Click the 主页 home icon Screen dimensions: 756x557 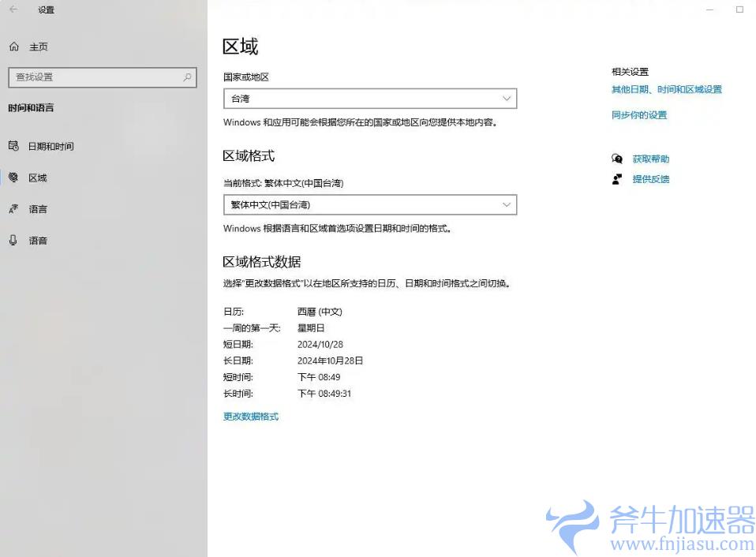(x=13, y=47)
